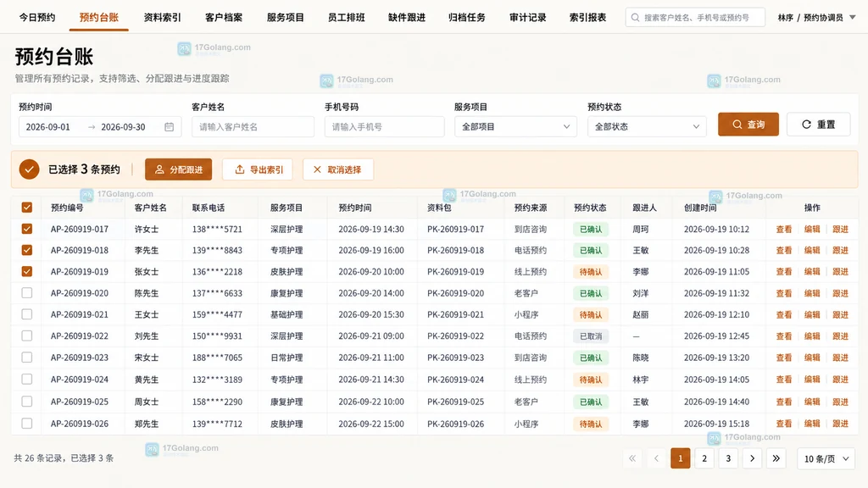Open the 员工排班 tab

pyautogui.click(x=346, y=18)
